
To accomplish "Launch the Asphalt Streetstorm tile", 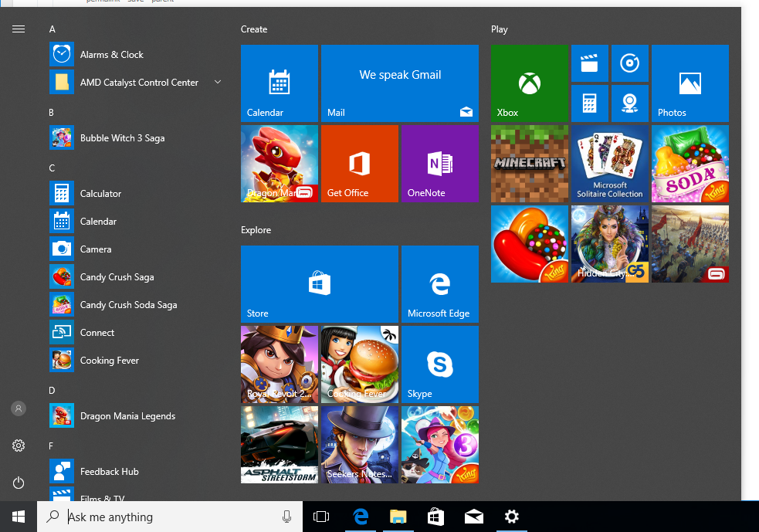I will (280, 445).
